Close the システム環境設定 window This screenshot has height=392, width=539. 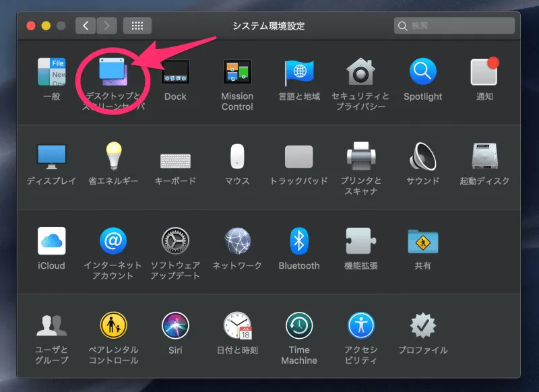pos(31,26)
